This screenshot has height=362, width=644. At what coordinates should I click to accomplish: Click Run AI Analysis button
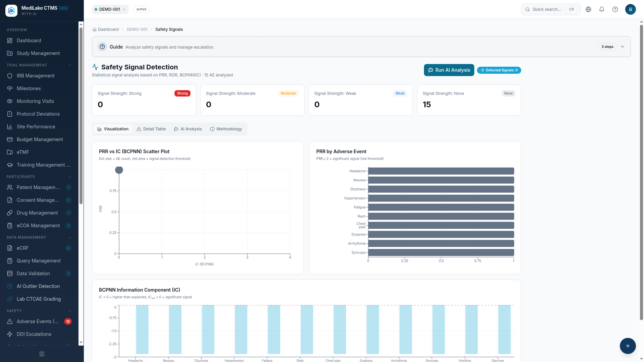449,70
